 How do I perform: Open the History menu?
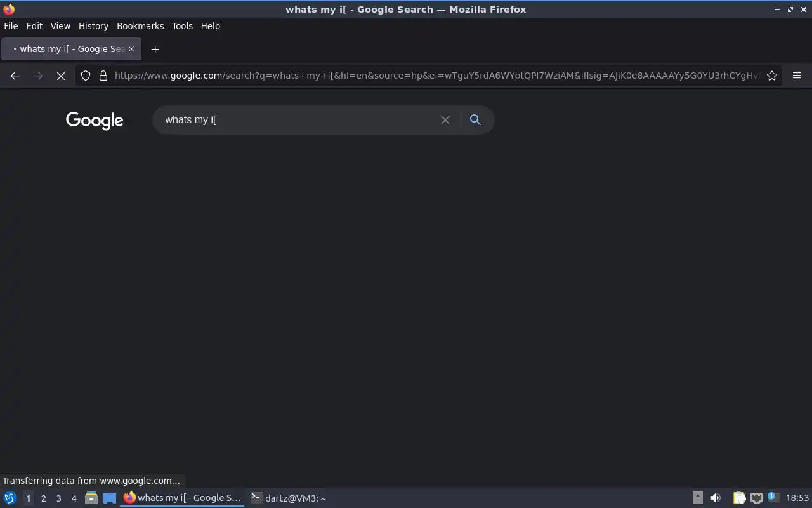tap(93, 26)
